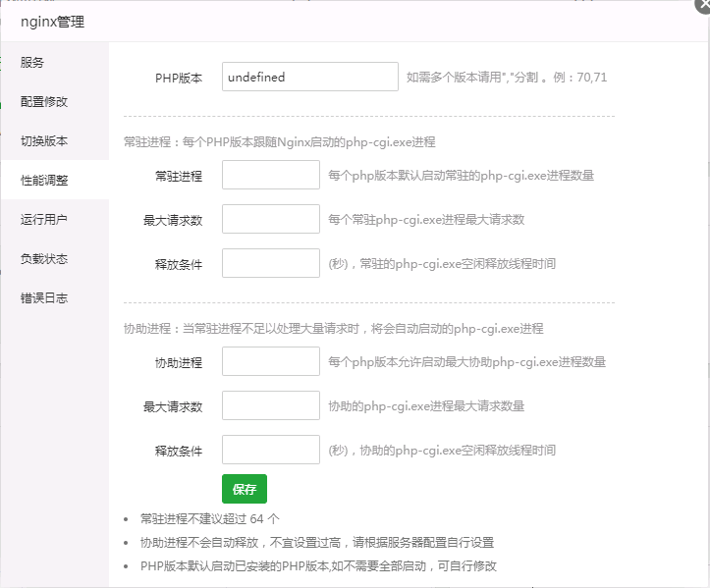Click 释放条件 field under 常驻进程 section
Viewport: 710px width, 588px height.
coord(271,263)
